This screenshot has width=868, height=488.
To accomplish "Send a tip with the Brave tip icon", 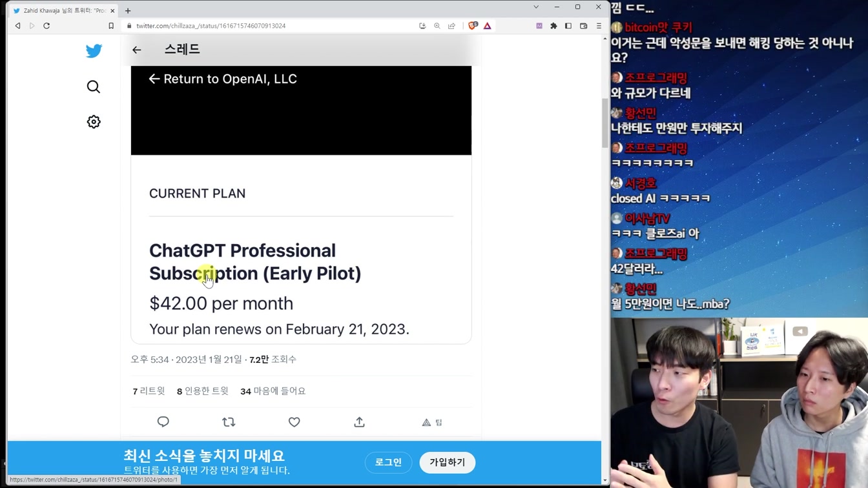I will pyautogui.click(x=432, y=422).
